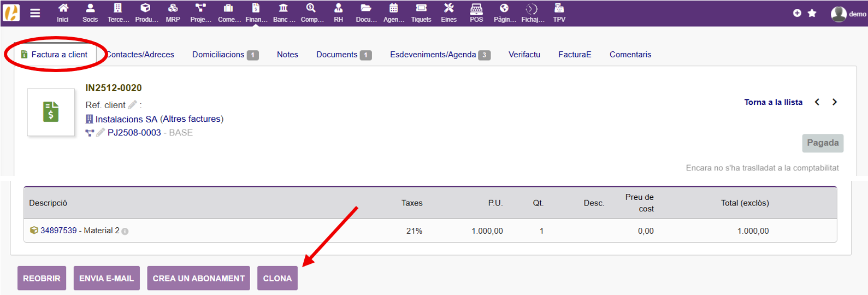Click the Torna a la llista link
The width and height of the screenshot is (868, 295).
point(773,102)
